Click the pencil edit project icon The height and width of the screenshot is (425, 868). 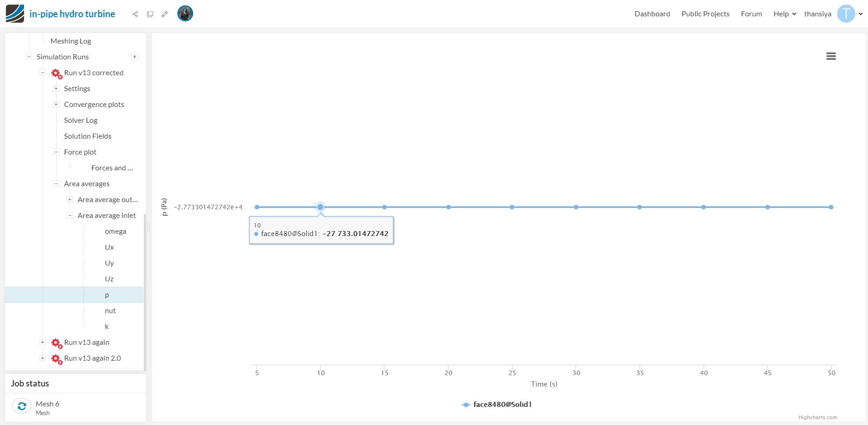point(165,14)
